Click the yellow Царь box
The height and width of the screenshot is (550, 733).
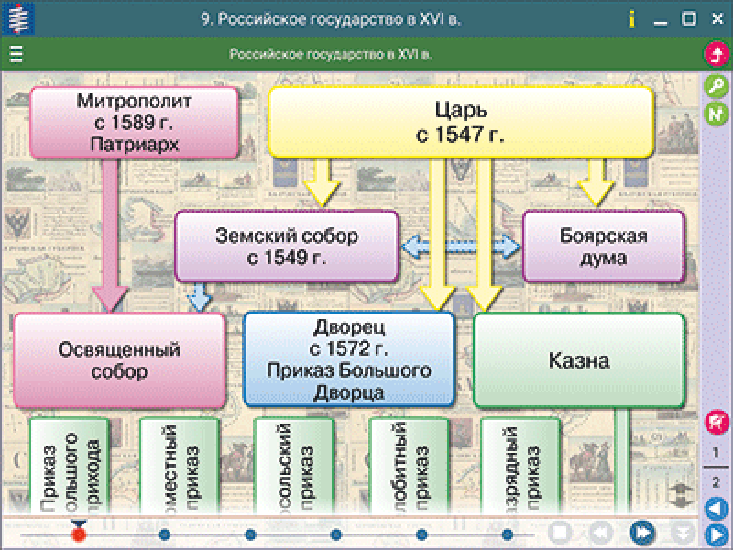(460, 122)
